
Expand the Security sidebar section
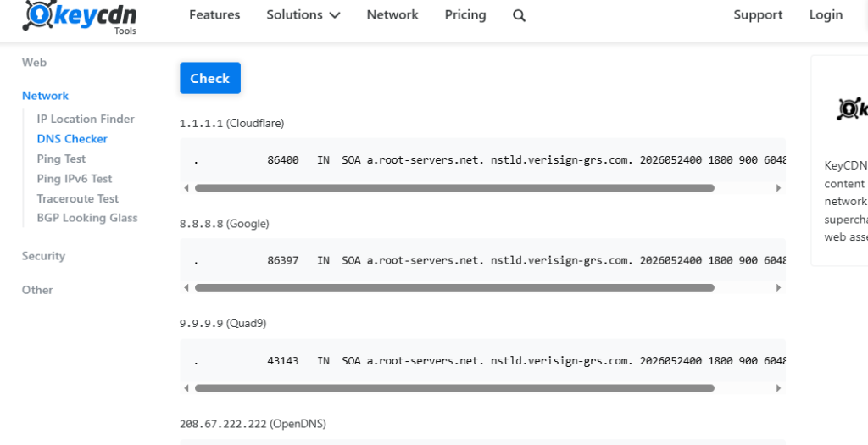click(x=44, y=256)
